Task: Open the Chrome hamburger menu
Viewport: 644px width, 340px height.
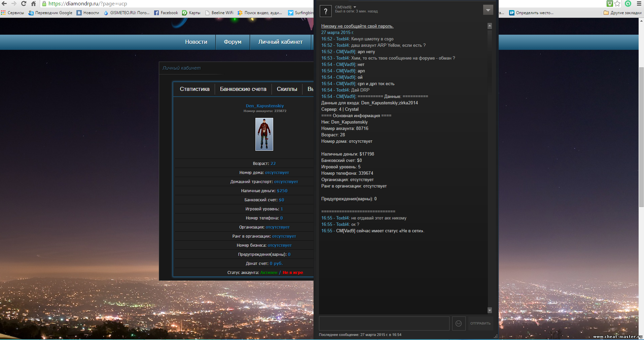Action: 639,4
